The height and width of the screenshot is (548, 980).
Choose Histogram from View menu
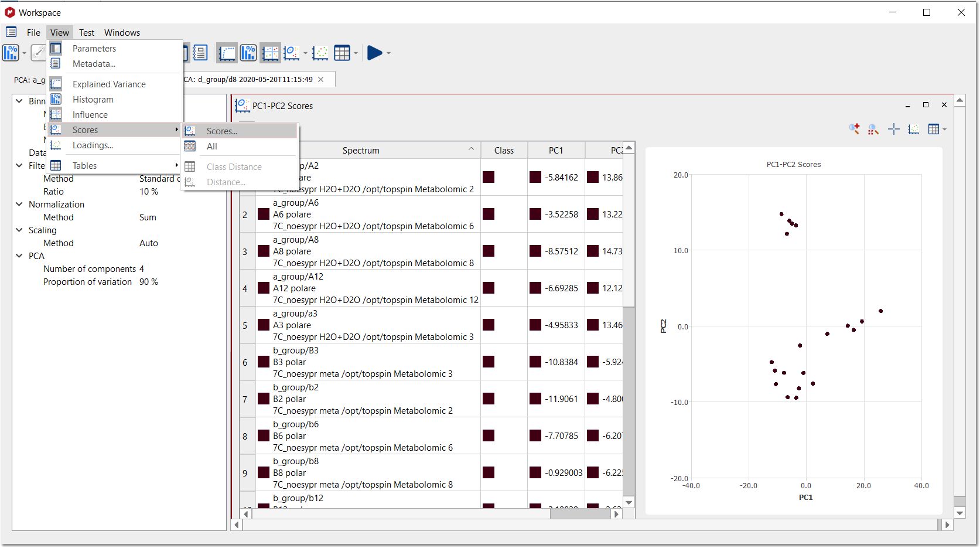click(115, 100)
